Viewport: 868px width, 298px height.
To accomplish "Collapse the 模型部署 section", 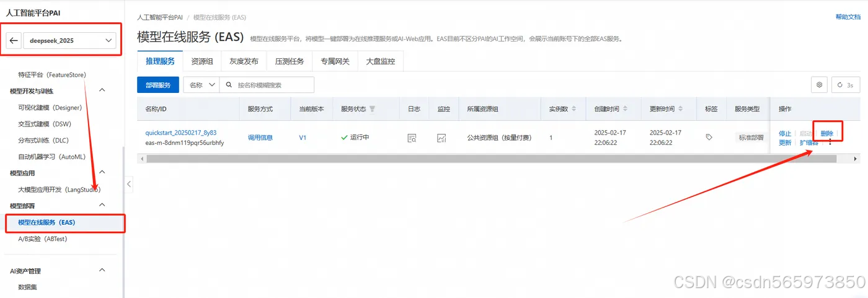I will coord(102,205).
